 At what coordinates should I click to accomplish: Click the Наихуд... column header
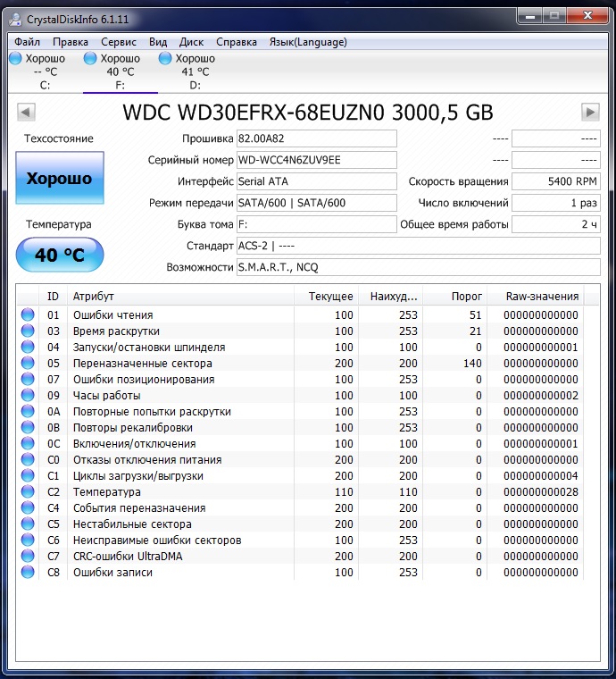[x=391, y=297]
